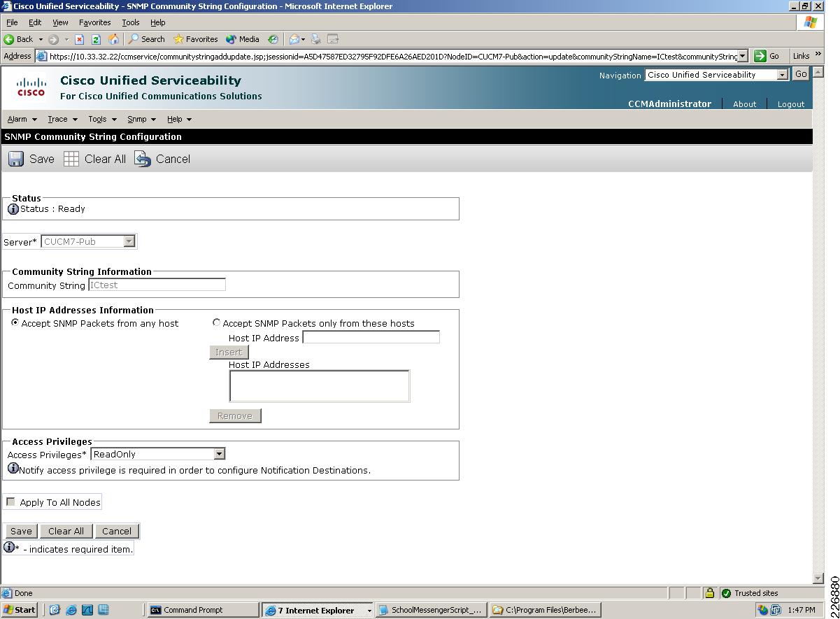Open the About link
Image resolution: width=840 pixels, height=619 pixels.
[x=744, y=104]
